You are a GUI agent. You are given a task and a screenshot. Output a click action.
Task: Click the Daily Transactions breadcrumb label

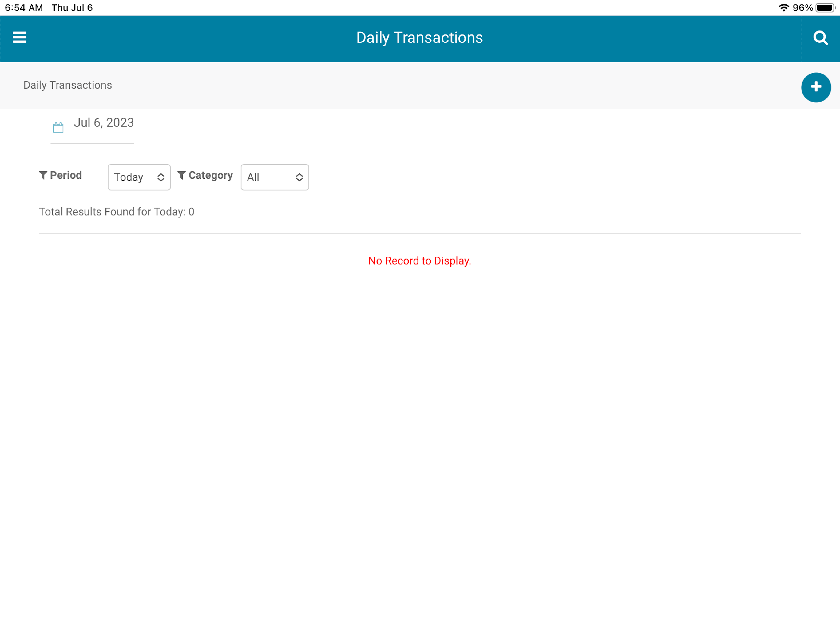[68, 85]
